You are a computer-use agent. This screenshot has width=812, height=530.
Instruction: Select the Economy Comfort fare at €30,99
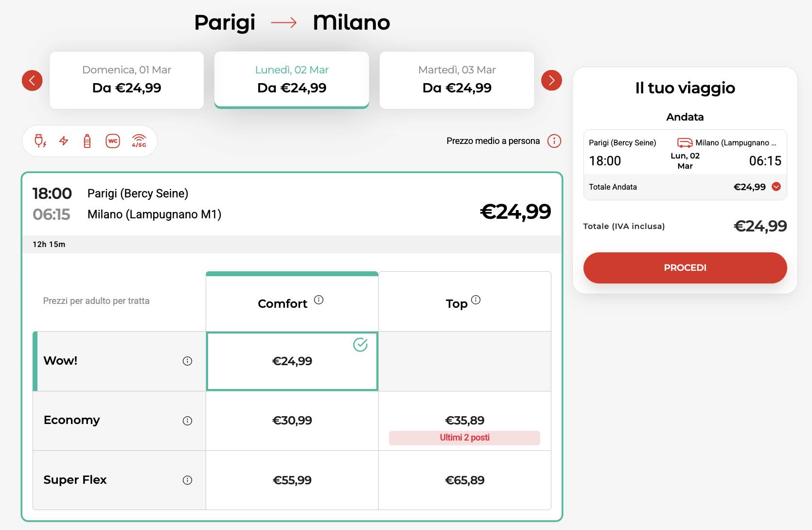pyautogui.click(x=292, y=421)
